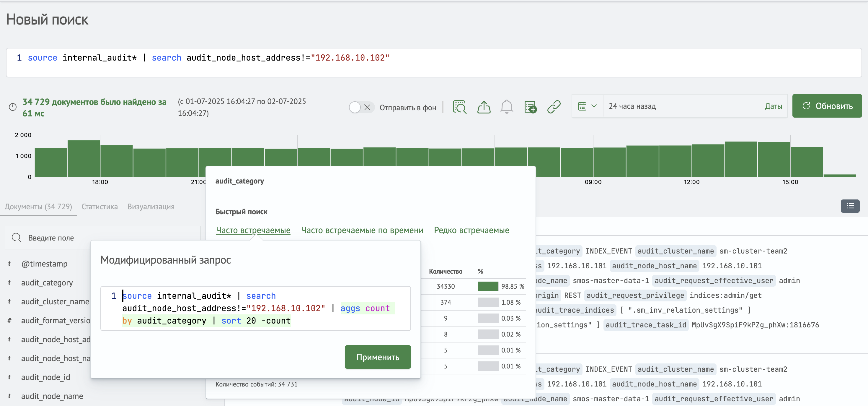Click the bell alert icon
The height and width of the screenshot is (406, 868).
tap(506, 107)
